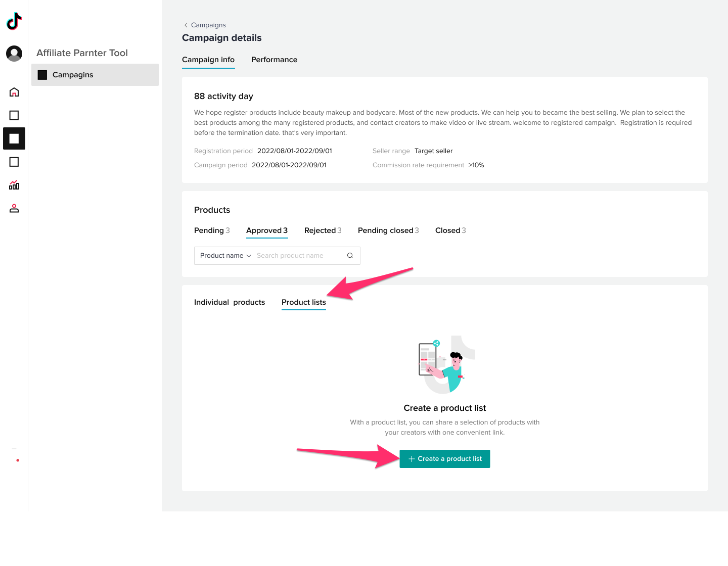Viewport: 728px width, 566px height.
Task: Go to the home icon in sidebar
Action: click(14, 92)
